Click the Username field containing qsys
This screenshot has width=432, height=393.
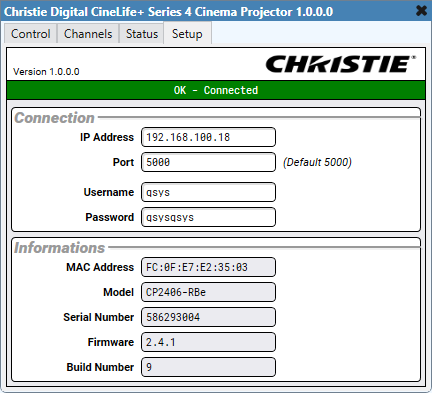(x=208, y=192)
